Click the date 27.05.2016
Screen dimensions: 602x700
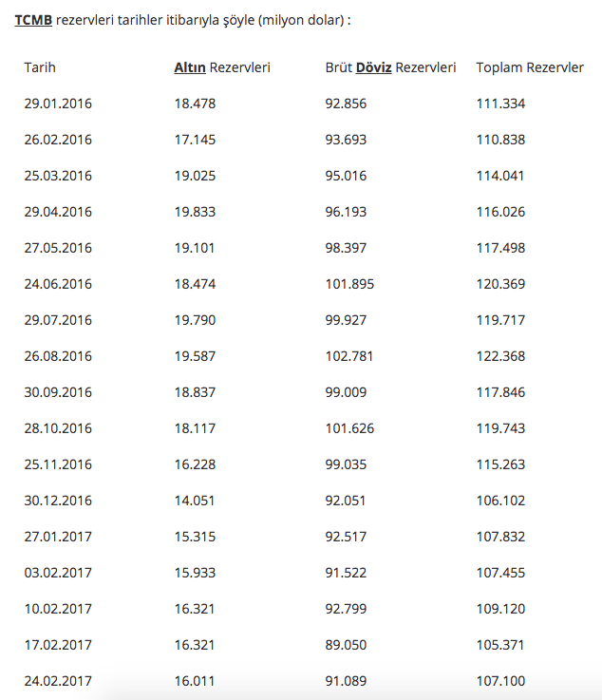(x=58, y=248)
